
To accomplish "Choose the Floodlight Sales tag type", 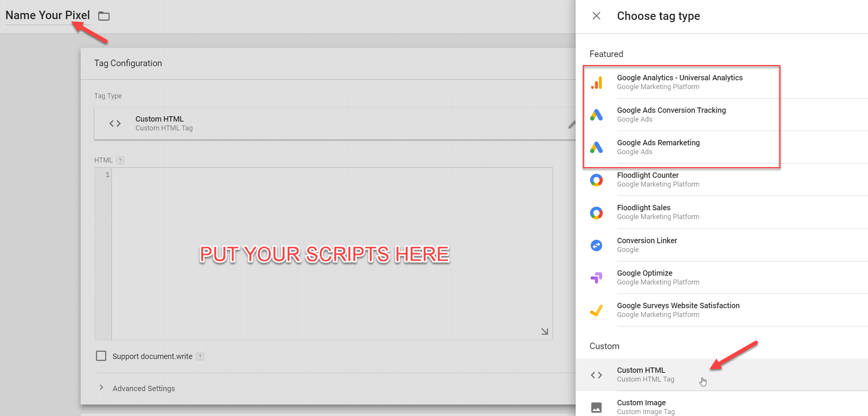I will click(x=722, y=212).
